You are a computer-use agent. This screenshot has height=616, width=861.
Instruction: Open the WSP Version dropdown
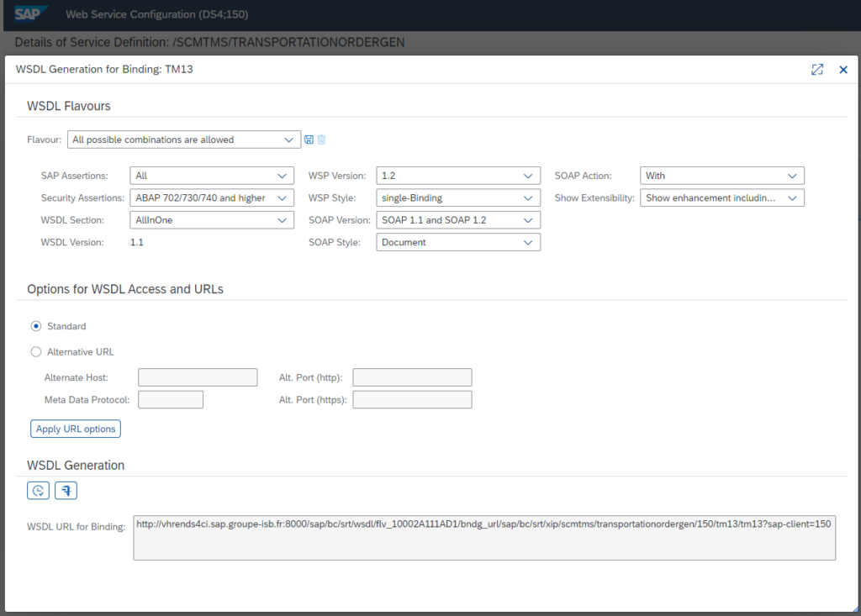point(458,176)
